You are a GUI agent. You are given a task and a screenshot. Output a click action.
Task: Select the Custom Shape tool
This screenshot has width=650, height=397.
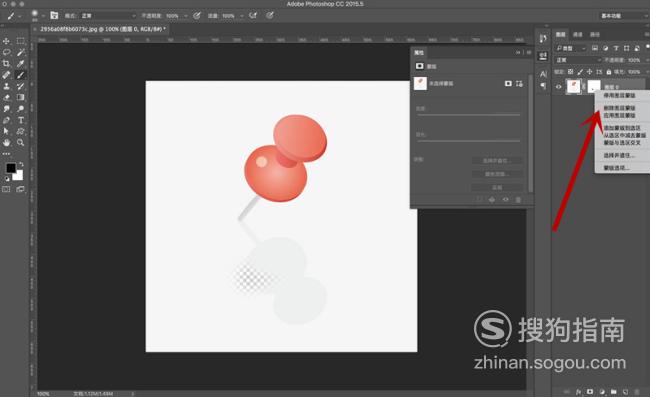(20, 131)
